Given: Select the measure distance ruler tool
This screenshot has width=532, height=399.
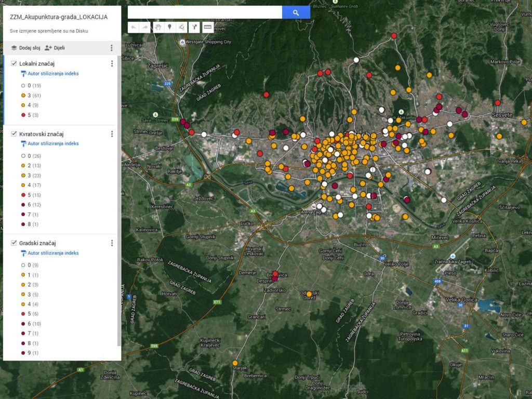Looking at the screenshot, I should tap(208, 27).
